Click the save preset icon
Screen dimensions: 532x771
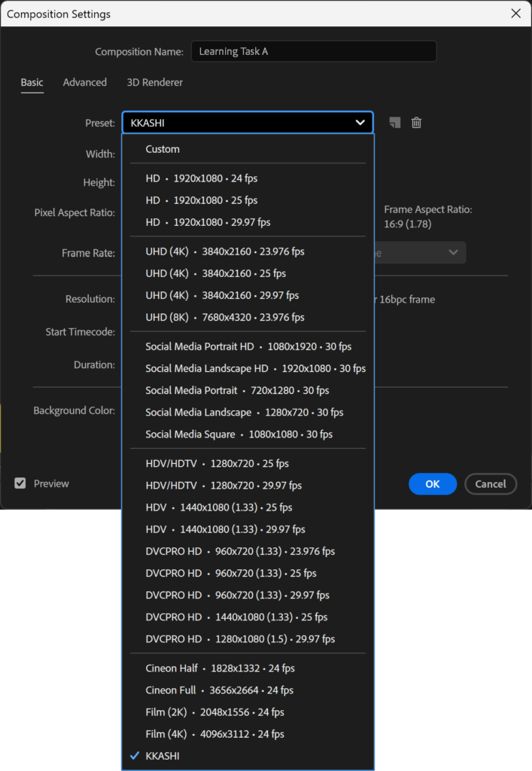click(394, 123)
